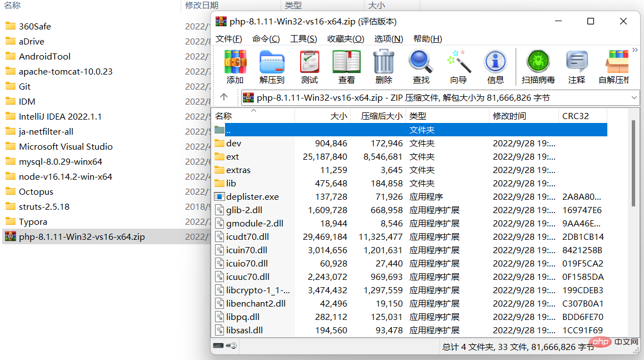Select deplister.exe application icon
This screenshot has height=360, width=644.
coord(219,196)
